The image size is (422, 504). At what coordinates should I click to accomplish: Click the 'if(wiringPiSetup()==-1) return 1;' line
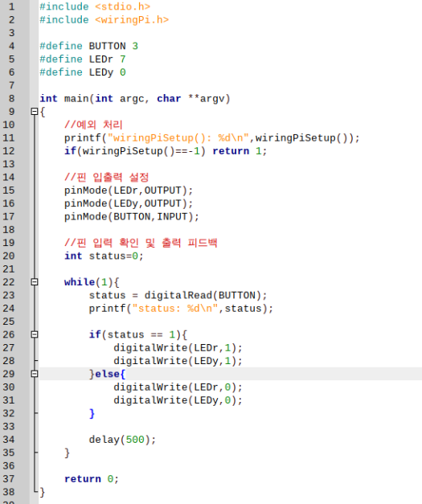tap(166, 151)
